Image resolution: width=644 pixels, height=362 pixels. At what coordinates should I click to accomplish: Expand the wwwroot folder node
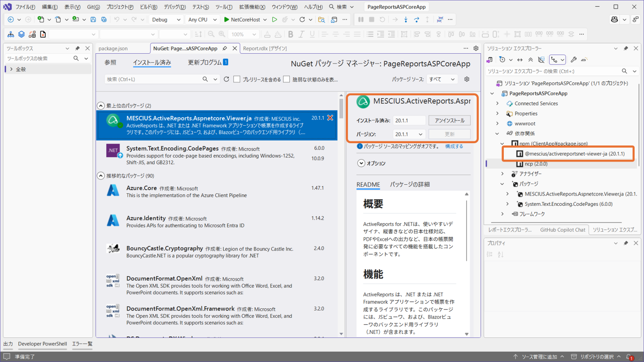pos(498,124)
